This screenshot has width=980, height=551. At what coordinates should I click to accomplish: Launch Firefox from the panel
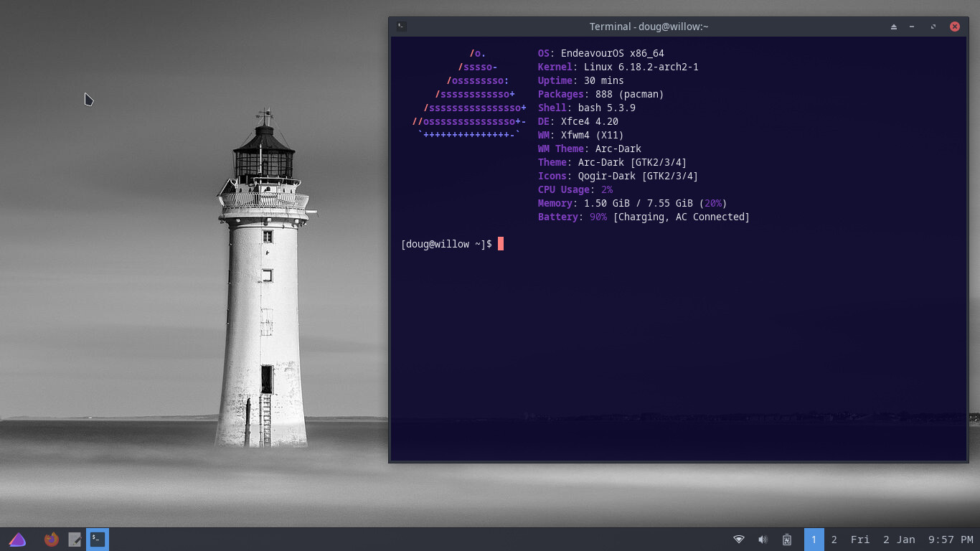pyautogui.click(x=51, y=540)
